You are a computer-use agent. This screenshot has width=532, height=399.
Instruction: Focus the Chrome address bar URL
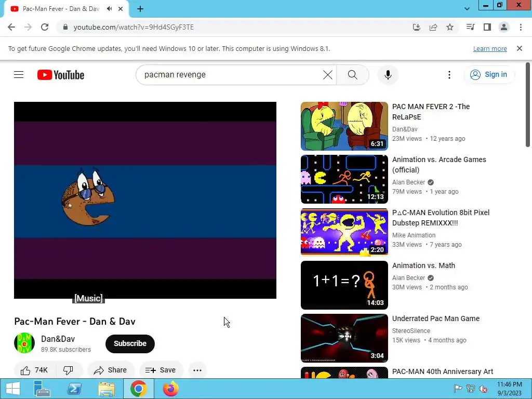pyautogui.click(x=134, y=27)
